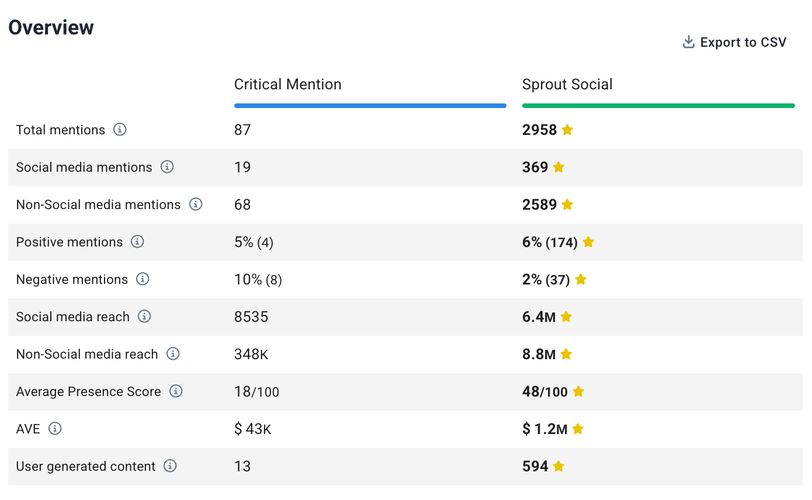Click the download icon beside Export to CSV
The image size is (812, 500).
click(688, 42)
